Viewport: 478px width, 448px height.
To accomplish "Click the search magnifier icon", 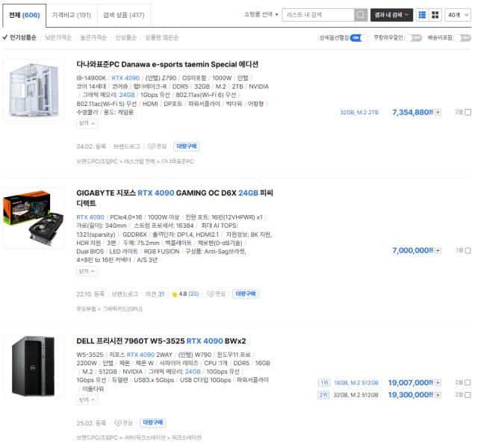I will point(360,15).
